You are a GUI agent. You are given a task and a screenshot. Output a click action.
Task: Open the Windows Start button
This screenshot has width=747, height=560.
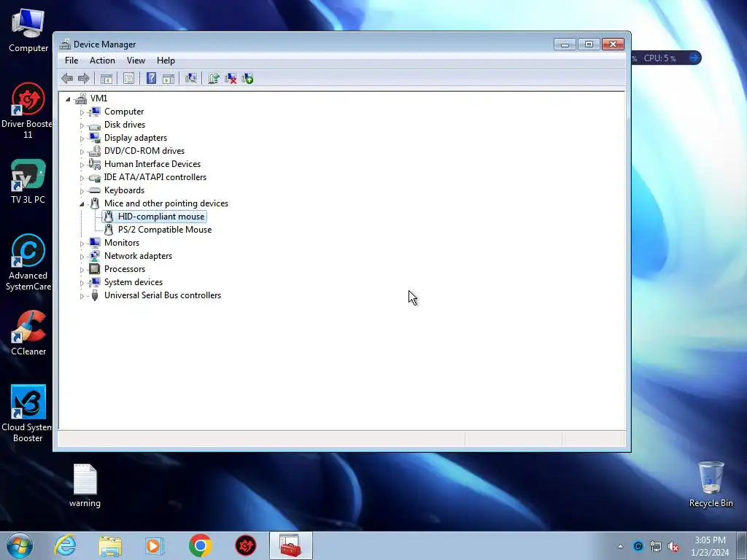[20, 545]
